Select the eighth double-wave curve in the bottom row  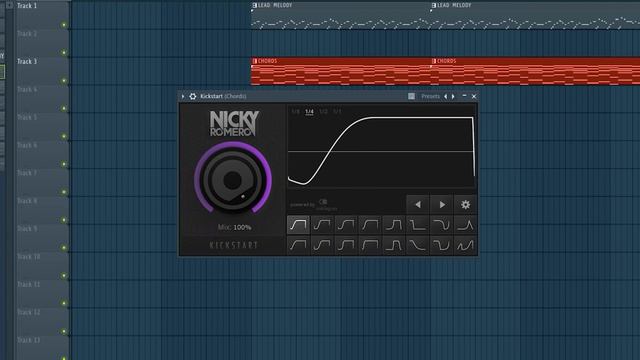click(465, 245)
